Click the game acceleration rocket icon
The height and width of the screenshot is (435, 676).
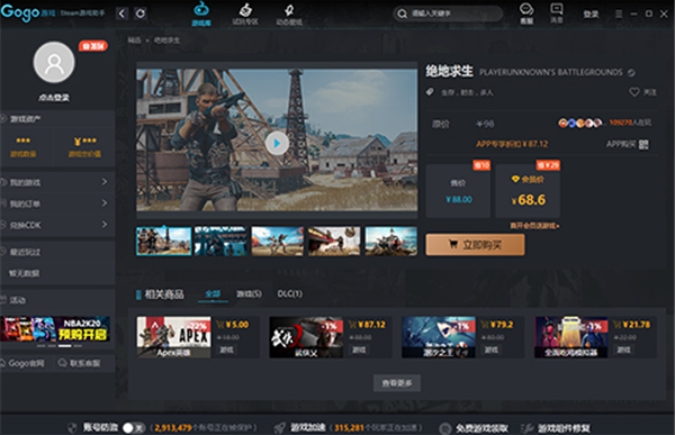pos(280,427)
